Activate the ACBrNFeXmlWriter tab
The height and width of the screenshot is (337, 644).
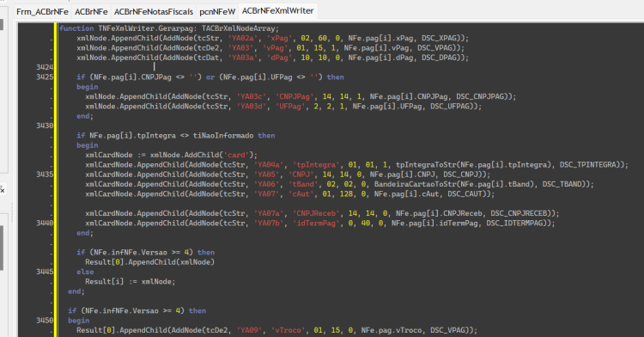(277, 10)
